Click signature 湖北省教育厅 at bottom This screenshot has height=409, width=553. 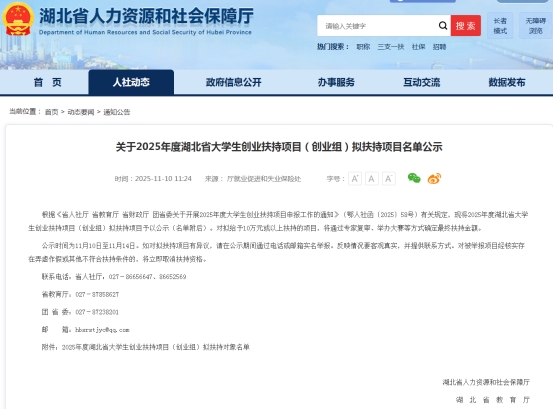(493, 399)
